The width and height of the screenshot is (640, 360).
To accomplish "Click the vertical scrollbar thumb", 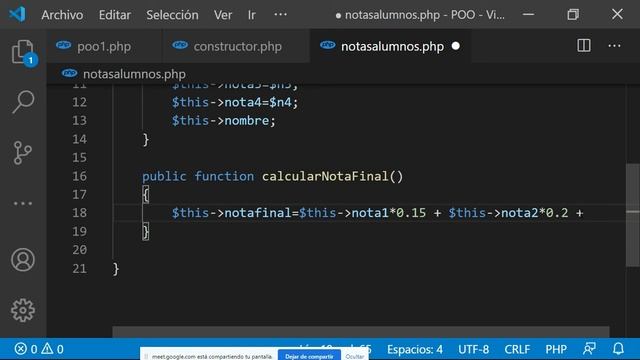I will tap(633, 215).
